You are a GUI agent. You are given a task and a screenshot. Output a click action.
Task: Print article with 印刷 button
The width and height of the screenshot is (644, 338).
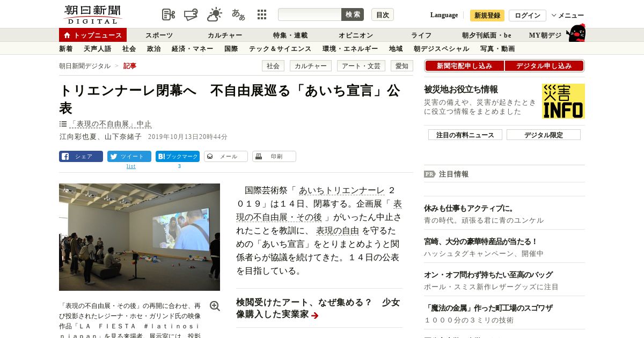(274, 157)
